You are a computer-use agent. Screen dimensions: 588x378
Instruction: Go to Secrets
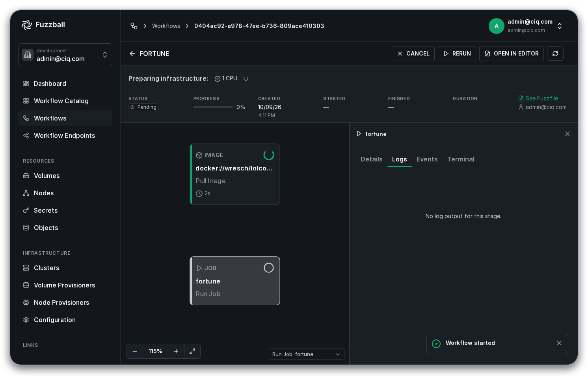tap(65, 210)
